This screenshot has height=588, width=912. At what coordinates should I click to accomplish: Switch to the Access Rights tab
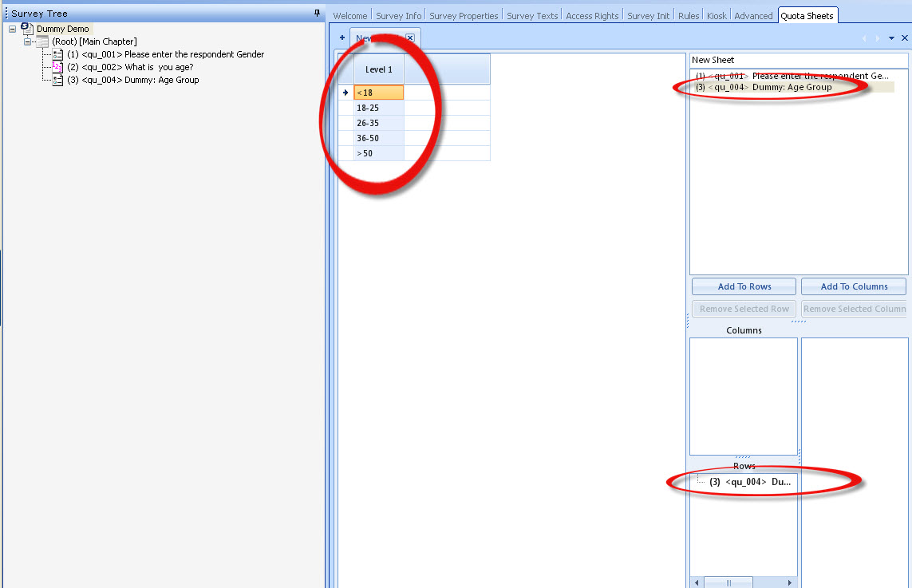592,16
